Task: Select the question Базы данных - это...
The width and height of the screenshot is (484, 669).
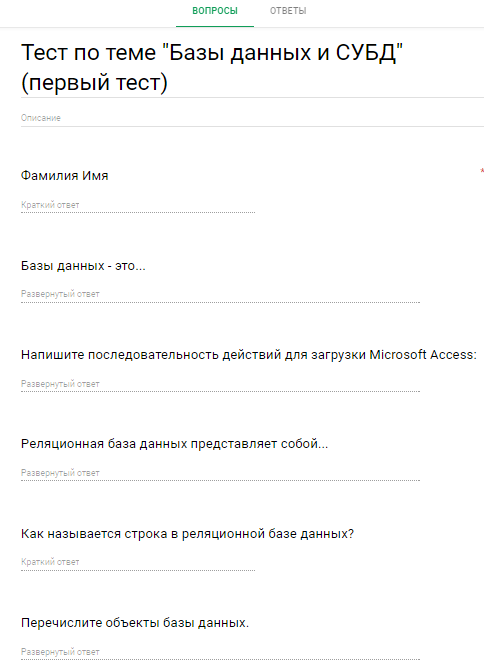Action: click(x=83, y=266)
